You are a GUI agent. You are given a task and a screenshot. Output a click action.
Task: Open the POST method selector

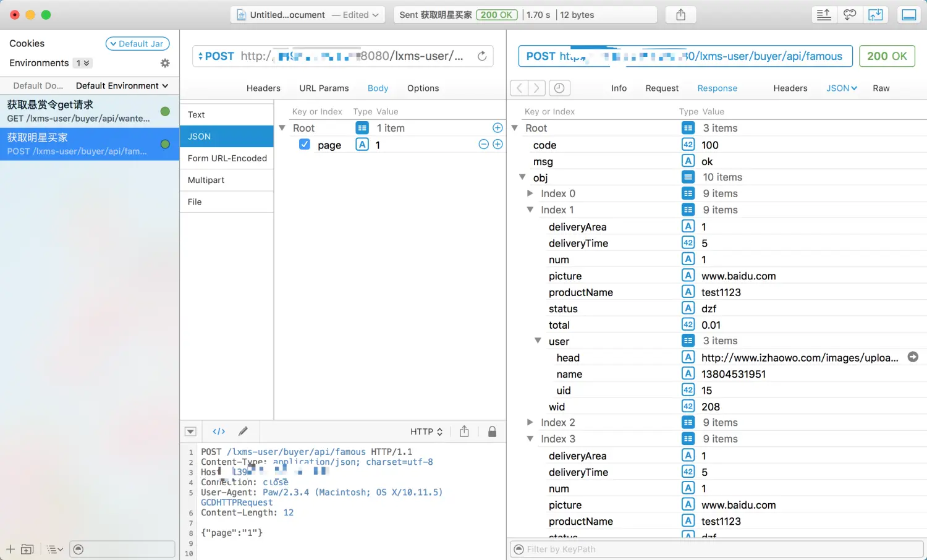tap(216, 56)
